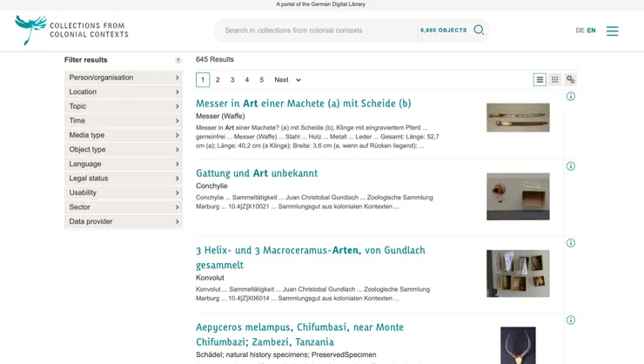Go to results page 3

point(232,80)
